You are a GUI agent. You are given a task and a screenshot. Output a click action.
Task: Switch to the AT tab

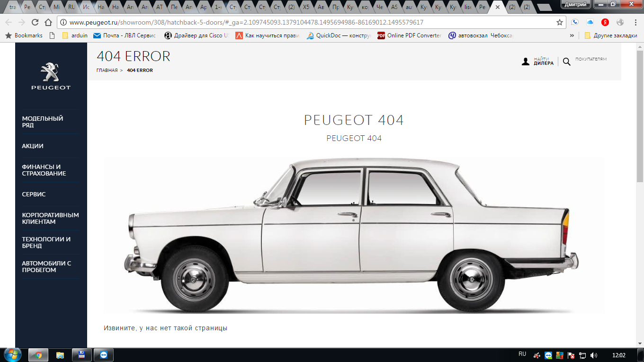pyautogui.click(x=160, y=7)
